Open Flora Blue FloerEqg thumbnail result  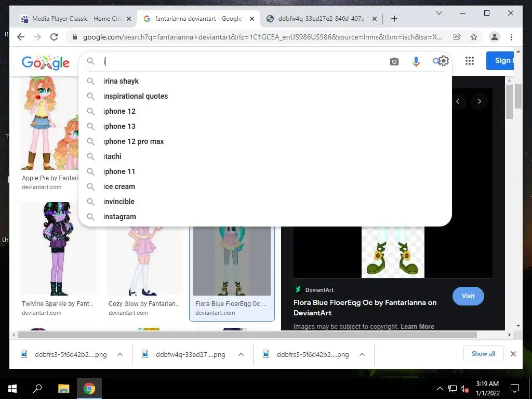[232, 261]
